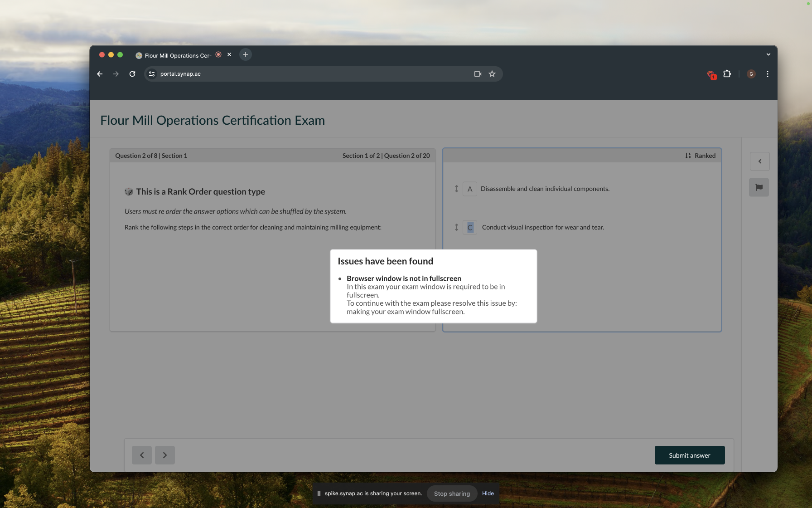This screenshot has width=812, height=508.
Task: Click the Ranked sort indicator
Action: 701,156
